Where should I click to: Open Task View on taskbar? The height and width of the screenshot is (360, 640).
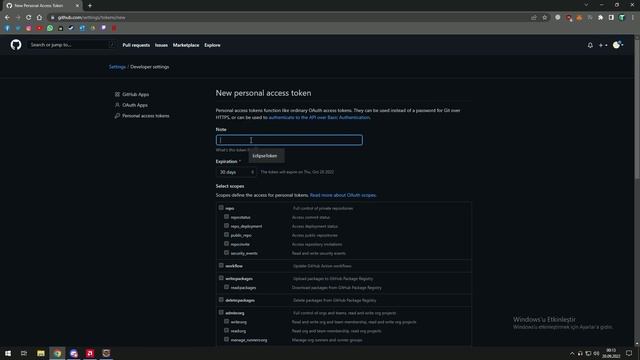[x=24, y=353]
